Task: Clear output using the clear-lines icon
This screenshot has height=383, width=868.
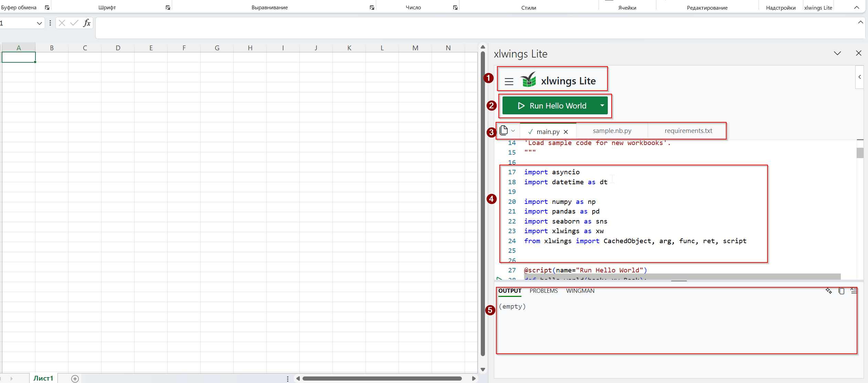Action: point(854,291)
